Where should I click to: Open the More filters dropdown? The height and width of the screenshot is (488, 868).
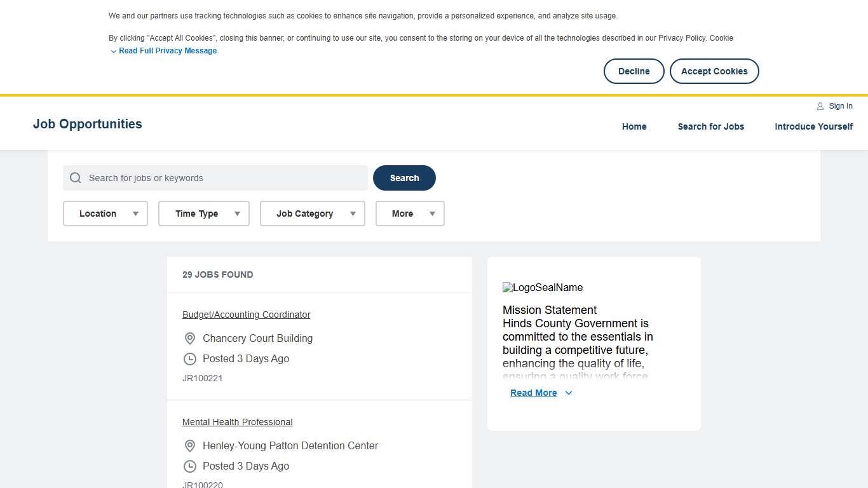pos(410,213)
